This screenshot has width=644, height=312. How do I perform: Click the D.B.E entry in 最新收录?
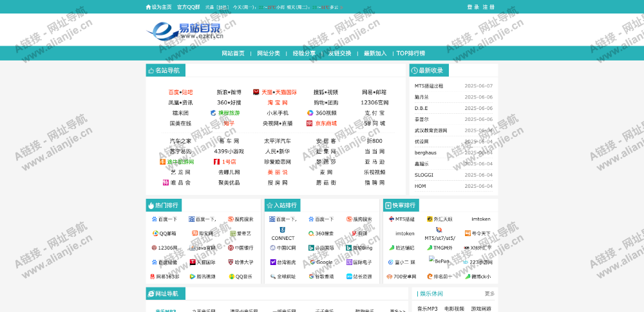pyautogui.click(x=421, y=108)
